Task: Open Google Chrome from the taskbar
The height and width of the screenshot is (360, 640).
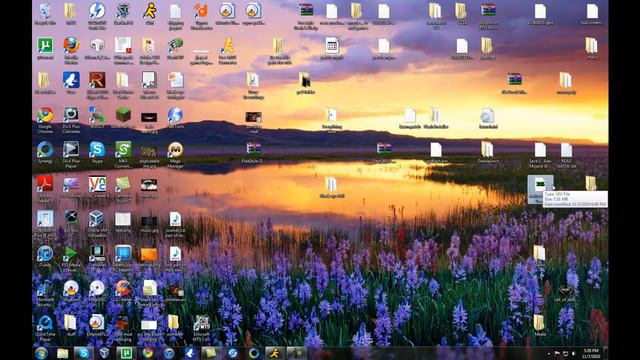Action: click(x=147, y=353)
